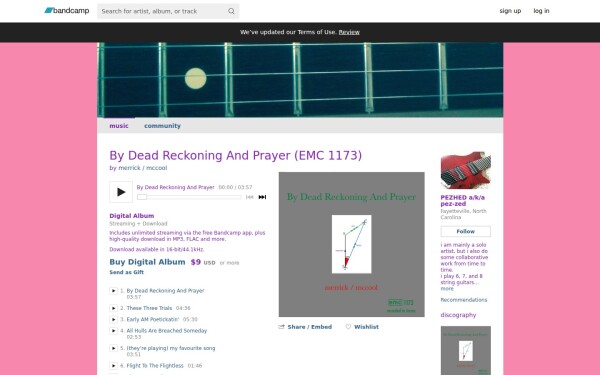This screenshot has height=375, width=600.
Task: Play the album with the large play button
Action: click(x=121, y=192)
